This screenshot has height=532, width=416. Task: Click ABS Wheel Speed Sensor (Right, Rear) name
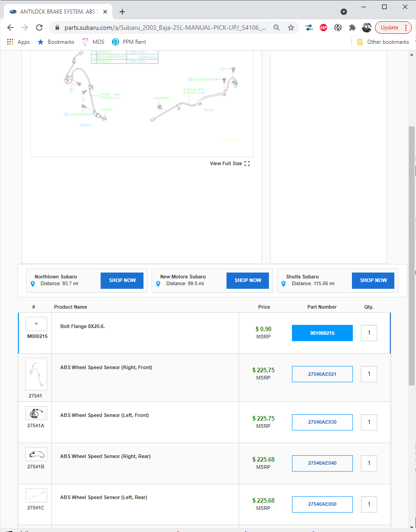click(106, 456)
